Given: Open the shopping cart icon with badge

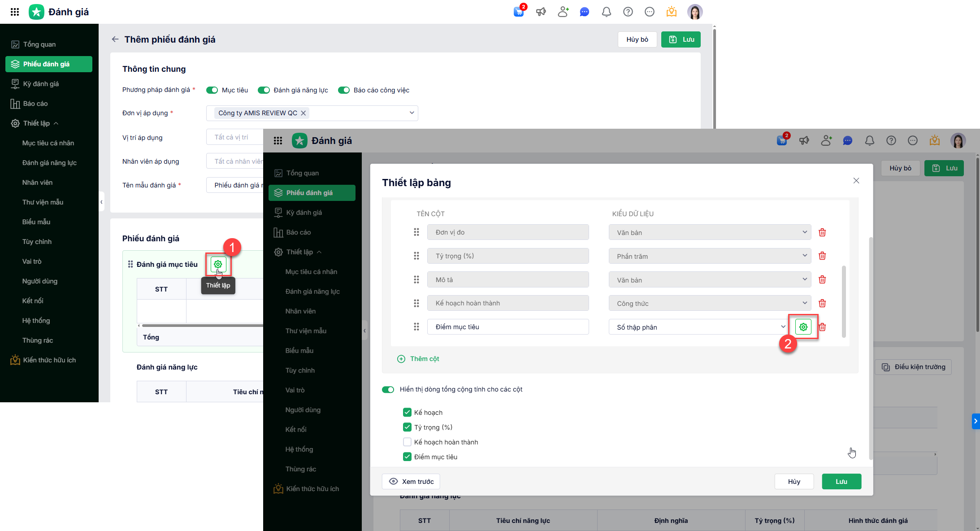Looking at the screenshot, I should pyautogui.click(x=519, y=12).
